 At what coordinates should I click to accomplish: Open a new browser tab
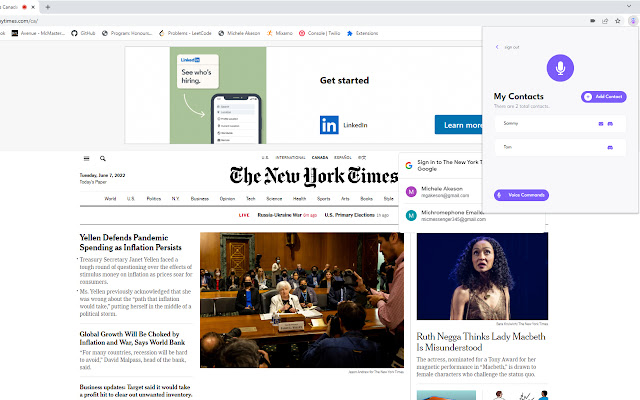[48, 7]
